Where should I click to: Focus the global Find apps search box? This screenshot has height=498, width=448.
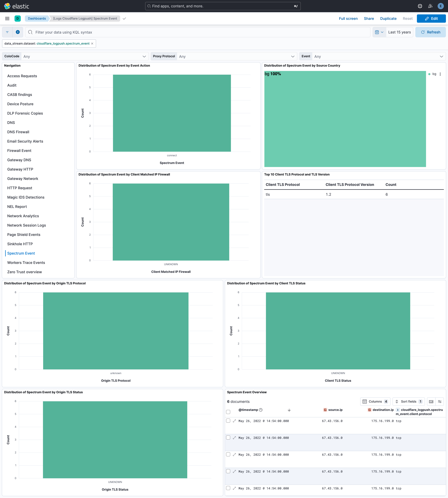(x=223, y=6)
